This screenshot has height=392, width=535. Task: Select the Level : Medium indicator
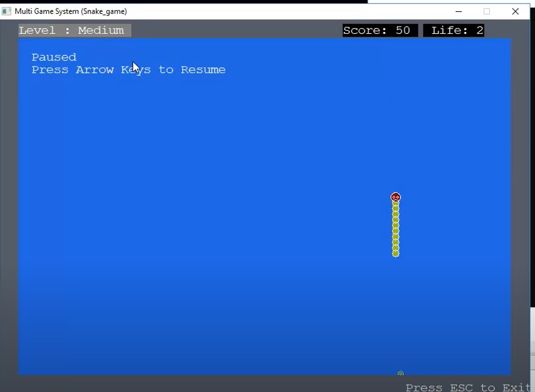pos(72,30)
